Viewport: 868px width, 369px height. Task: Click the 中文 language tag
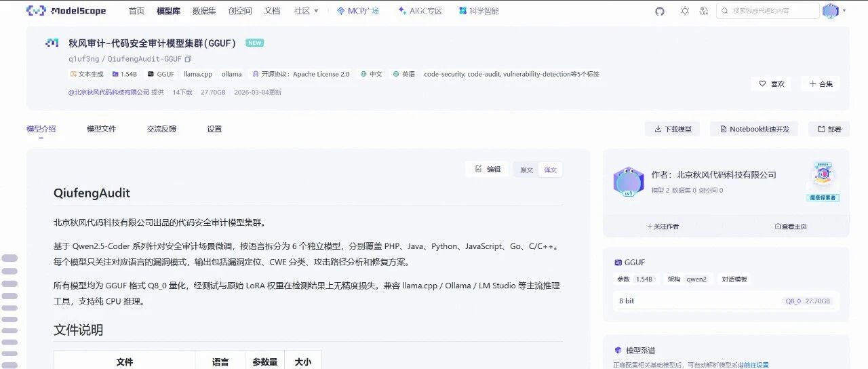pyautogui.click(x=372, y=74)
